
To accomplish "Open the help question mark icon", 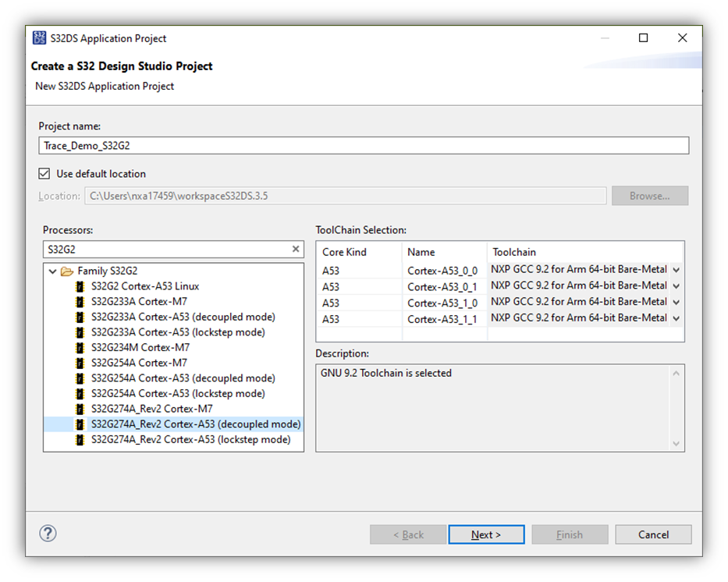I will point(48,534).
